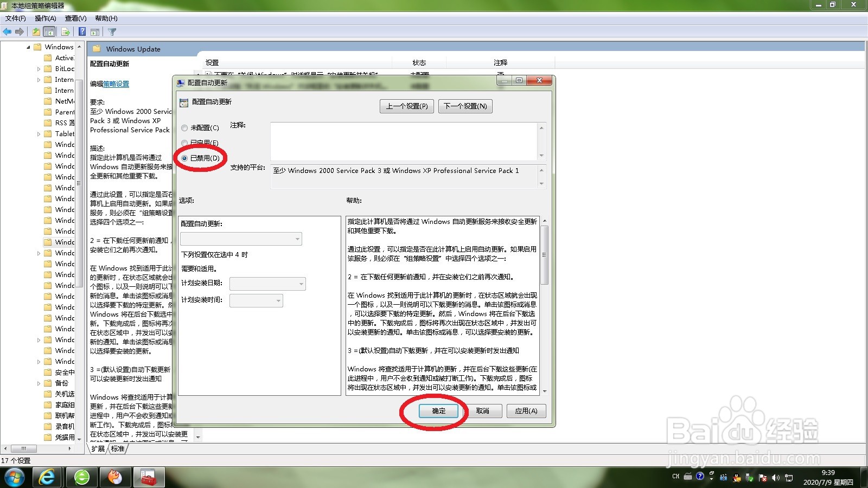
Task: Expand the BitLoc tree node
Action: pyautogui.click(x=39, y=69)
